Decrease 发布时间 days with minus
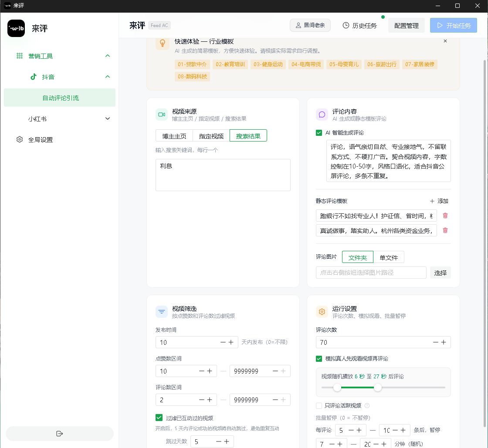Image resolution: width=488 pixels, height=448 pixels. click(x=223, y=342)
